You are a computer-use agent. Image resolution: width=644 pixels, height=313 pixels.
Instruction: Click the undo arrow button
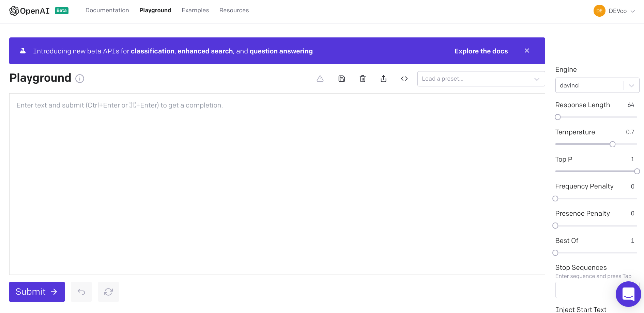81,292
